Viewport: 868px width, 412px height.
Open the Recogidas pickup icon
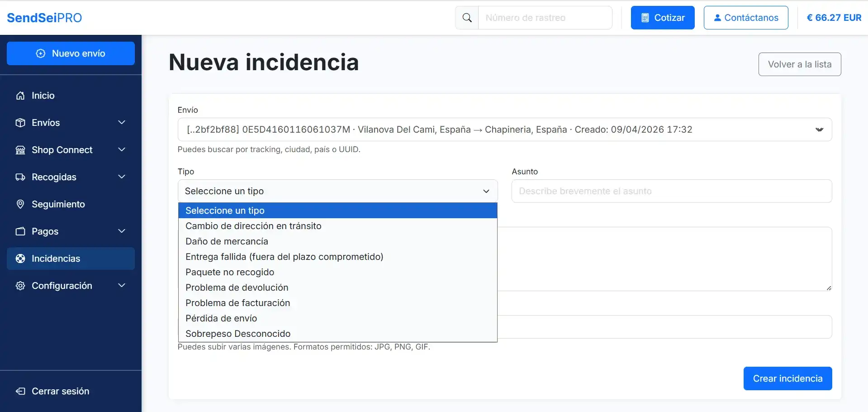coord(20,177)
